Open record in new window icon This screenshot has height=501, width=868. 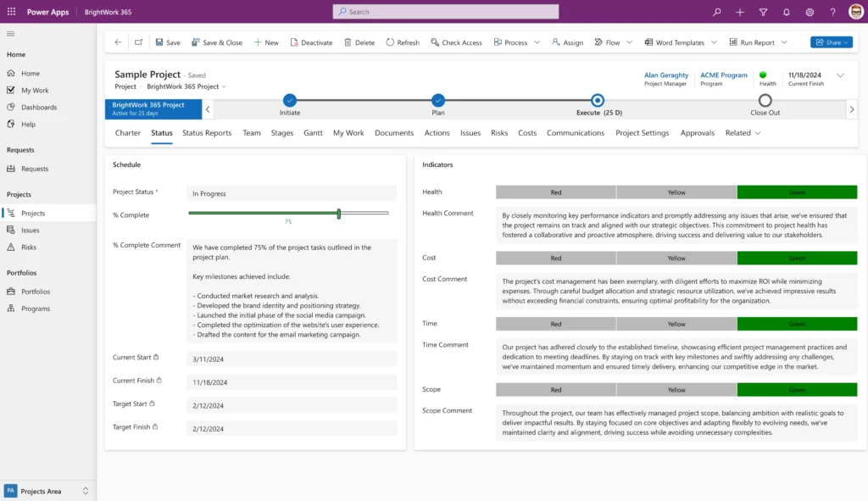click(x=138, y=42)
